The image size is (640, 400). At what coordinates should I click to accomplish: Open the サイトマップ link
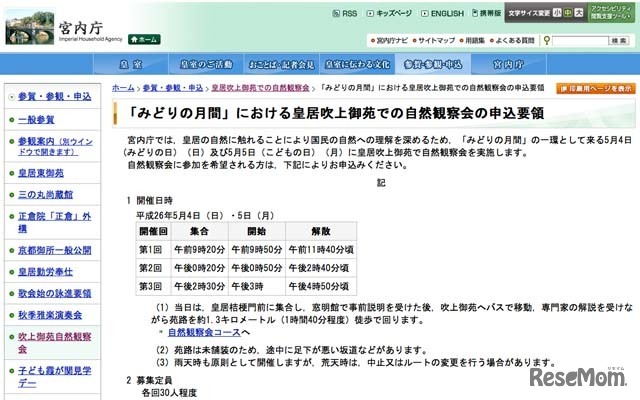(434, 40)
